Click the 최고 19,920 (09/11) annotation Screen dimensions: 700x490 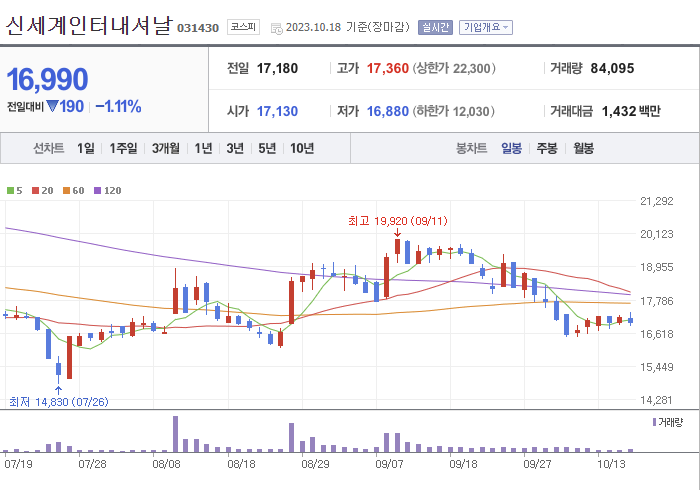[397, 221]
